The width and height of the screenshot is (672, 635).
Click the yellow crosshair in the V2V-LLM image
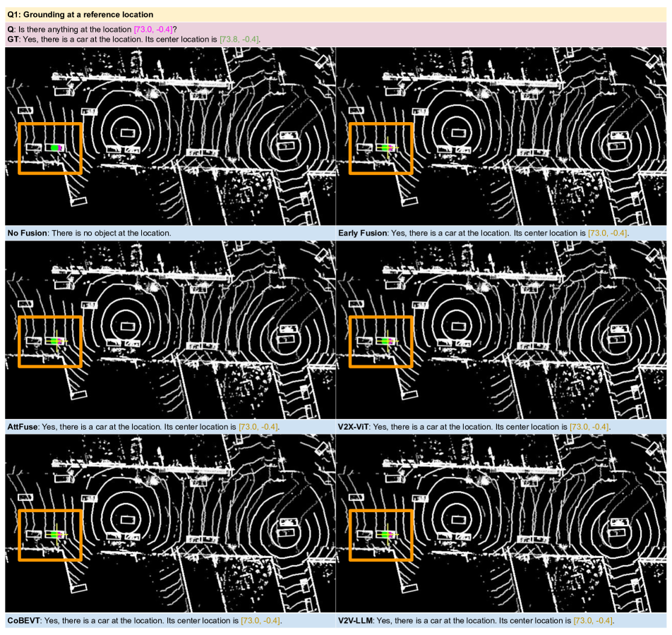point(387,535)
